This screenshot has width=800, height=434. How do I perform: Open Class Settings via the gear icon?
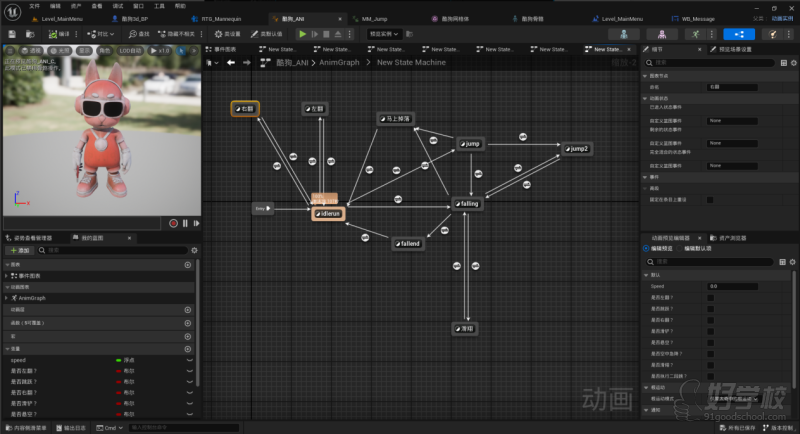pos(218,34)
